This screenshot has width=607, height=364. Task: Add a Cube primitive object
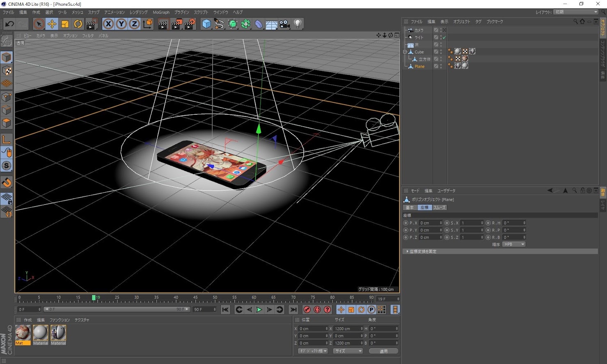click(x=206, y=24)
